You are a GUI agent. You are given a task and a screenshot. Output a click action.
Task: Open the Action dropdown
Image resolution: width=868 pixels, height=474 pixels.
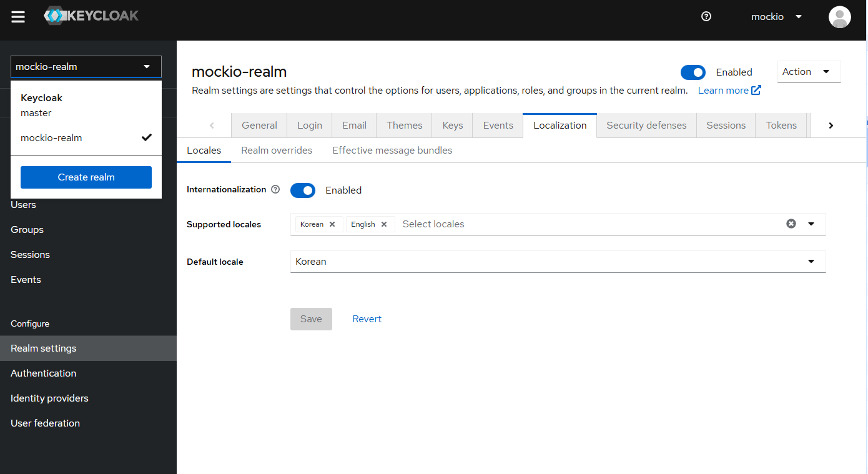click(809, 72)
